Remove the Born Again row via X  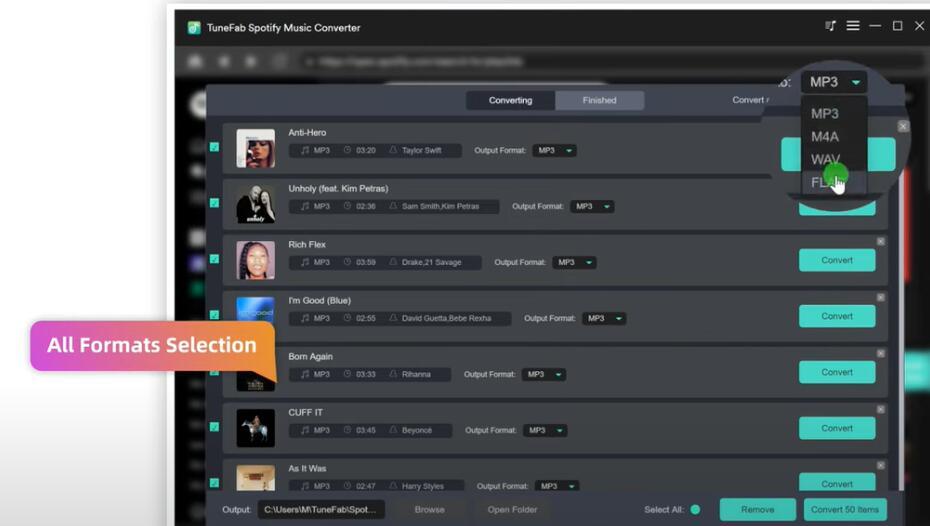click(881, 353)
